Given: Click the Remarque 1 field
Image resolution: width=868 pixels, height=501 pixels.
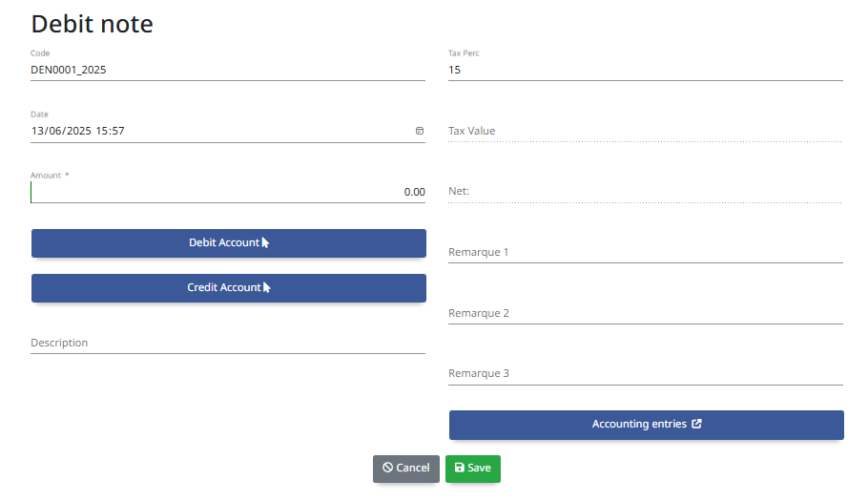Looking at the screenshot, I should (x=646, y=252).
